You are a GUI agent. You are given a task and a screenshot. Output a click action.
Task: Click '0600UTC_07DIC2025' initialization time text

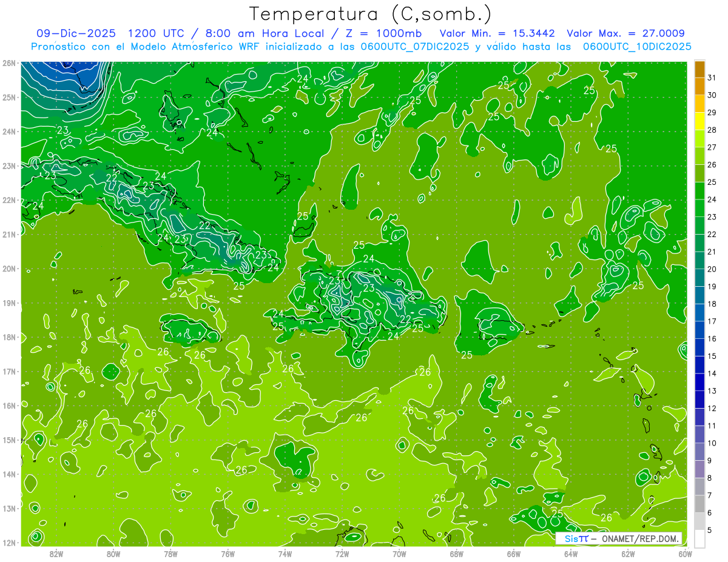pos(415,47)
